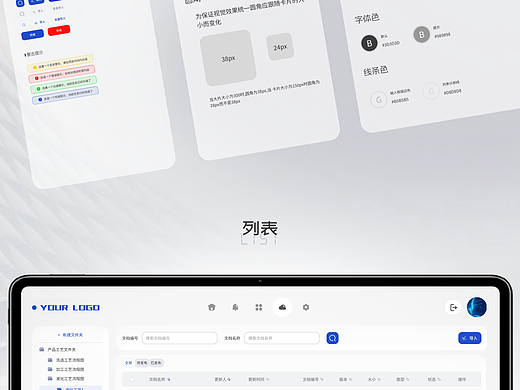This screenshot has width=520, height=390.
Task: Sort by 更新时间 column
Action: tap(259, 379)
